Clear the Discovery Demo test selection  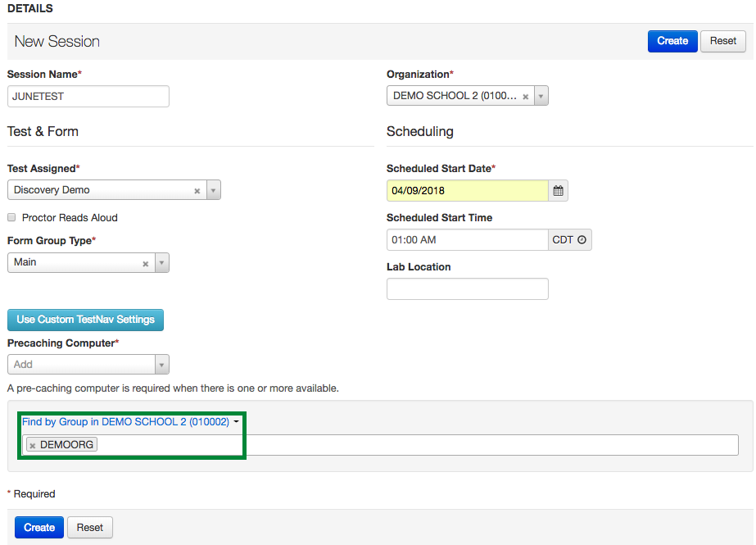(x=197, y=191)
